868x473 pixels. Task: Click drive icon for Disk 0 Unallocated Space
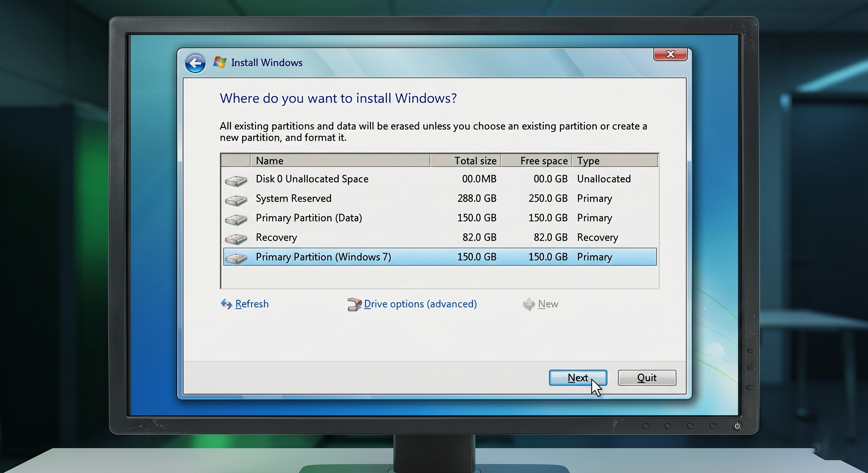click(x=236, y=181)
